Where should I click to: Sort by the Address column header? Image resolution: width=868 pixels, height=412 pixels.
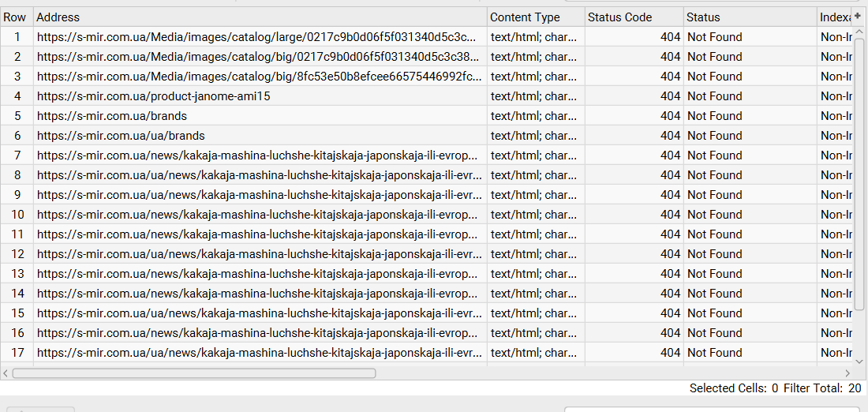pyautogui.click(x=260, y=17)
